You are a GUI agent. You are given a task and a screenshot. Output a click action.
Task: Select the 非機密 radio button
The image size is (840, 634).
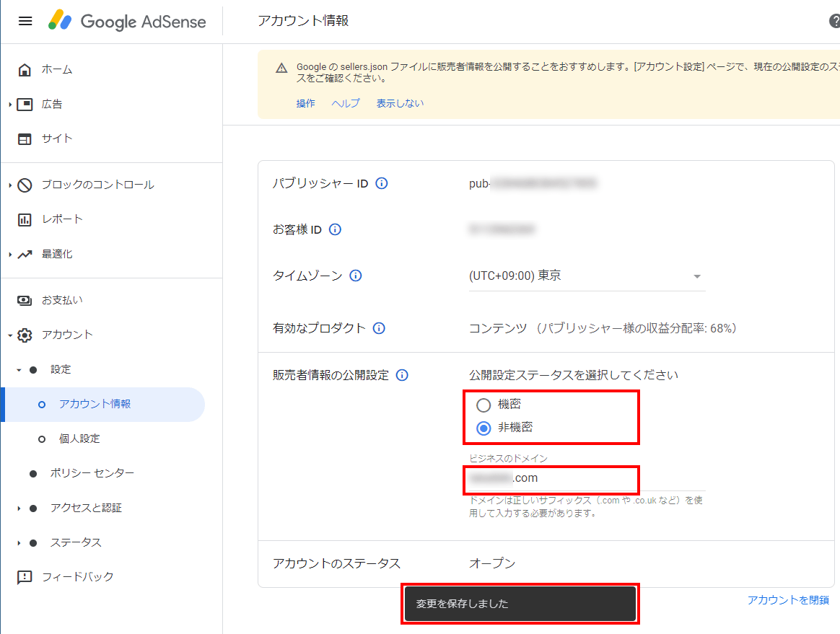tap(484, 428)
